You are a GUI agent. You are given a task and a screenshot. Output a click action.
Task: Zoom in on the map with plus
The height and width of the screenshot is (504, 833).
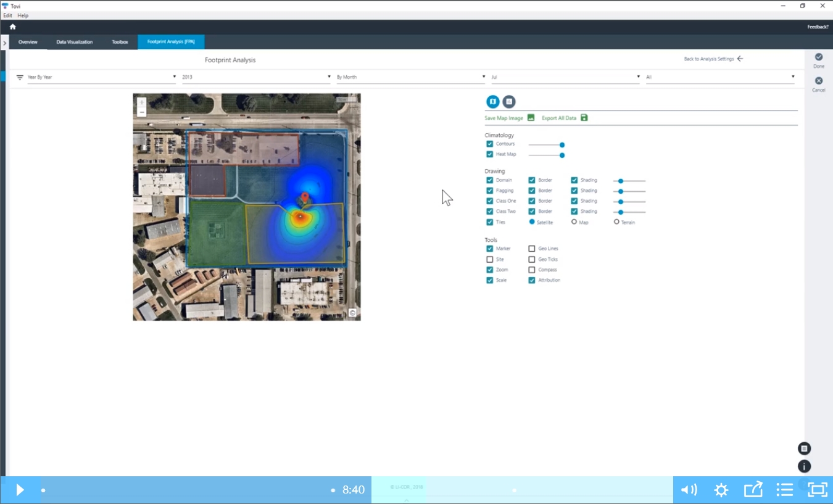[141, 102]
